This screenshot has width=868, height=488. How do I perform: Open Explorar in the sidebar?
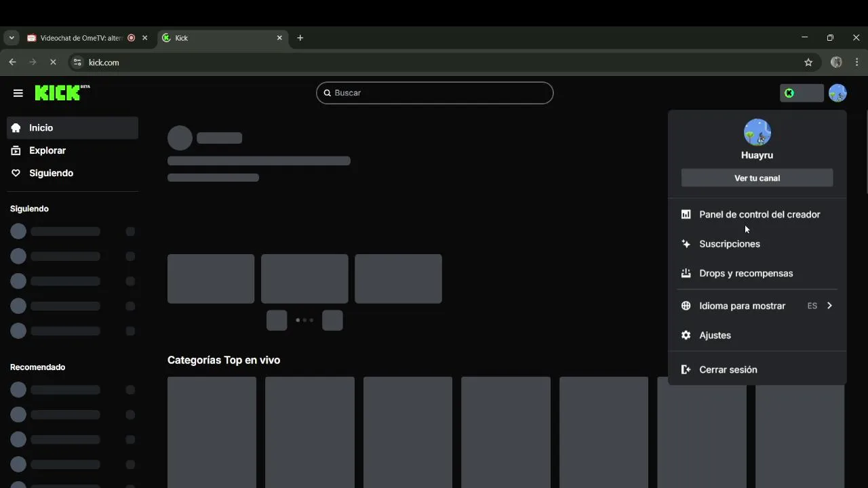(73, 150)
